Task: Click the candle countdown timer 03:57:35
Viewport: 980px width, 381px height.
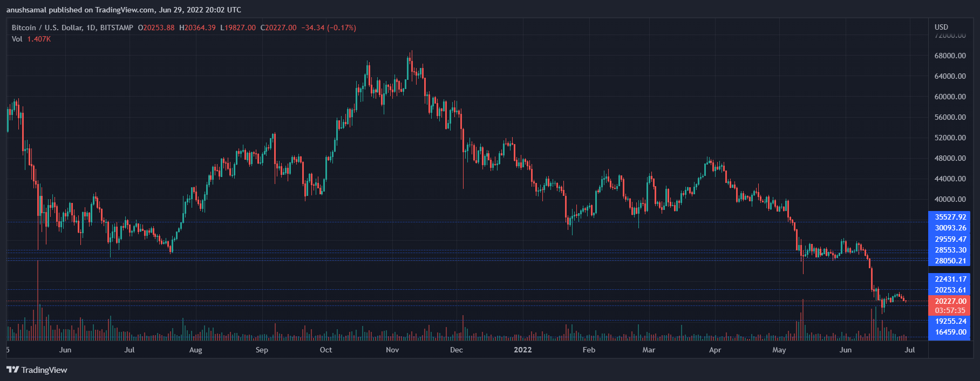Action: (x=950, y=310)
